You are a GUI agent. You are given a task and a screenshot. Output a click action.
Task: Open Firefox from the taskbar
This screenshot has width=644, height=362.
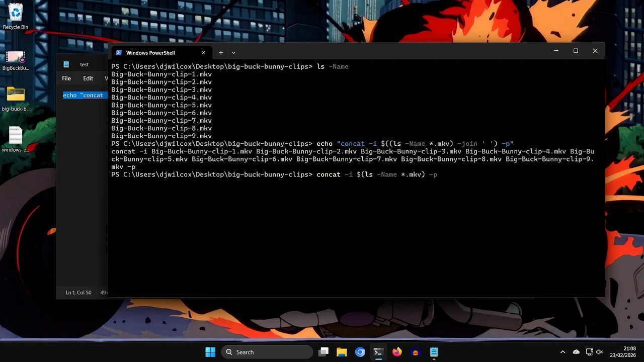pyautogui.click(x=397, y=352)
